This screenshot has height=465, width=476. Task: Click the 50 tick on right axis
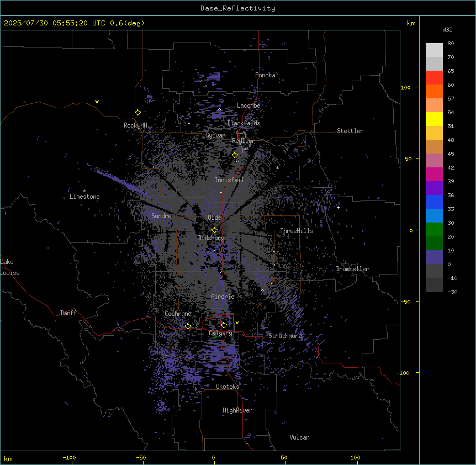(x=408, y=158)
